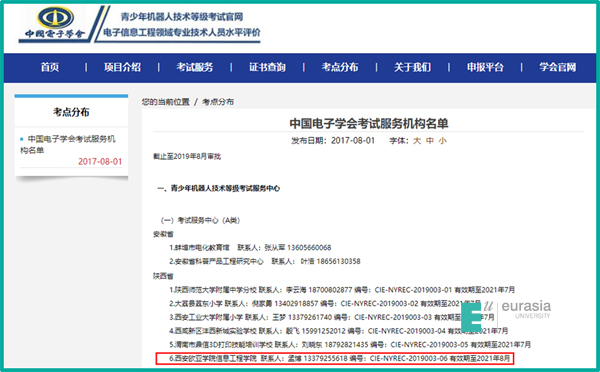The height and width of the screenshot is (372, 600).
Task: Click the 考点分布 sidebar heading
Action: coord(71,112)
